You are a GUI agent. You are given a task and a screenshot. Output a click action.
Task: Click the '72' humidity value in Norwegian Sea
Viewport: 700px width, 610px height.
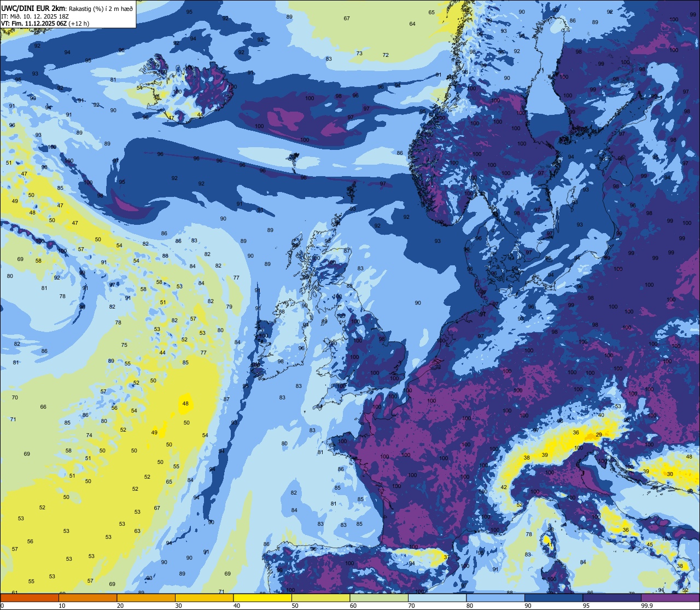point(386,55)
